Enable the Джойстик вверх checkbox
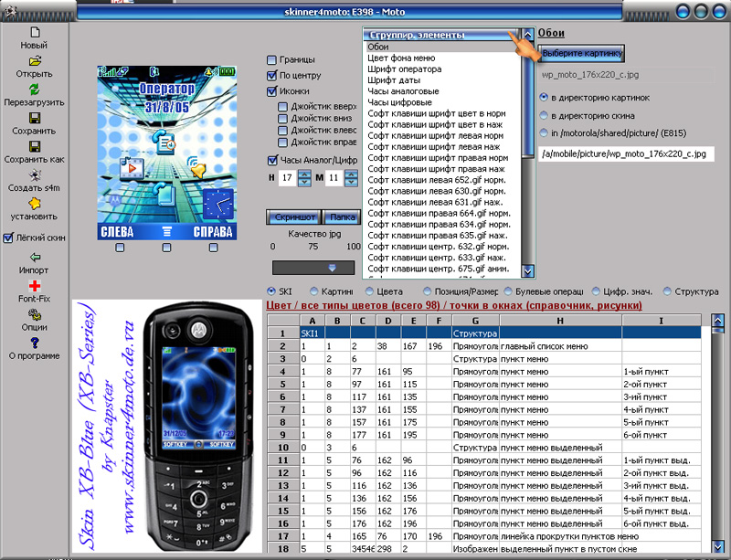 coord(282,107)
